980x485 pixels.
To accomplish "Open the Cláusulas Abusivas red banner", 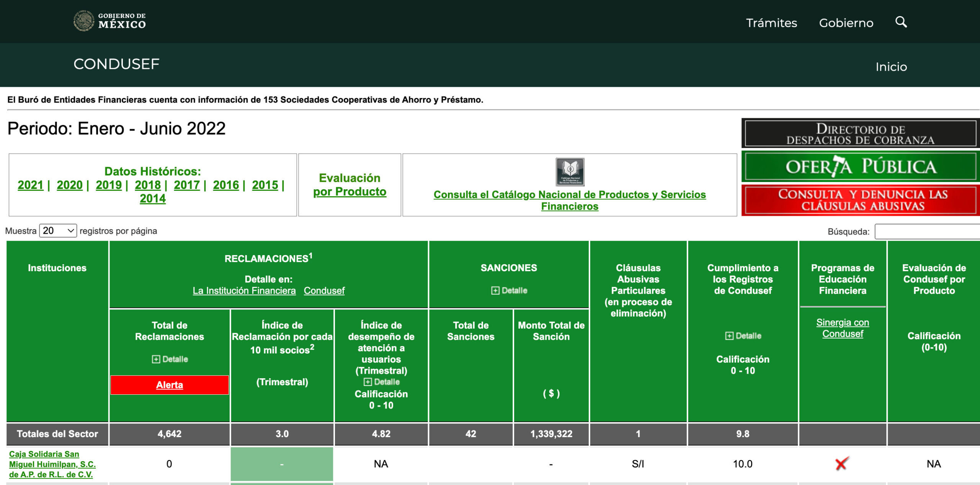I will coord(860,200).
